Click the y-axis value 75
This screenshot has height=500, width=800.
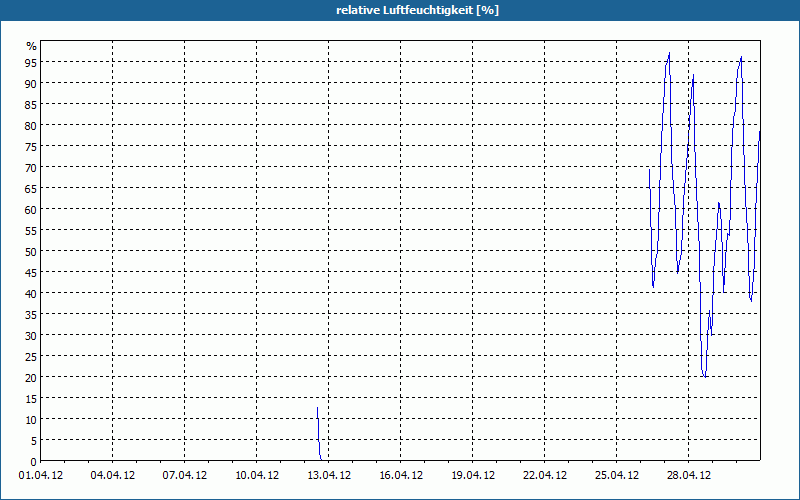point(31,146)
